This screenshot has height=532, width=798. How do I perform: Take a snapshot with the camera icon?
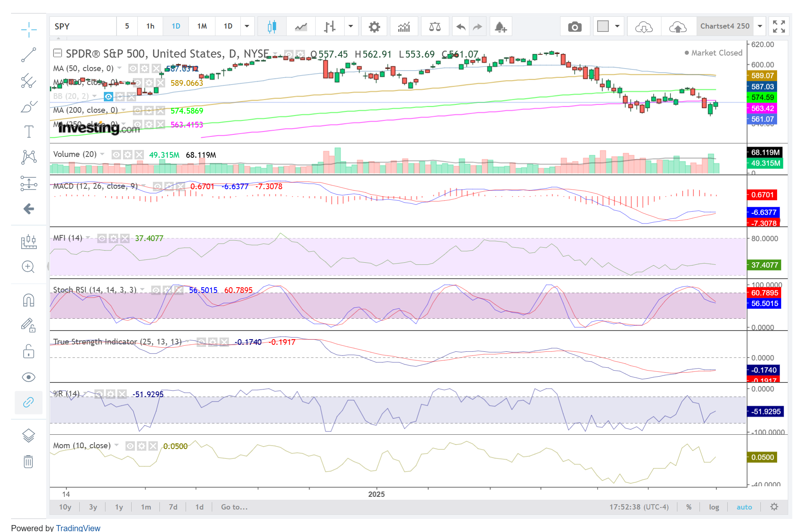click(574, 27)
